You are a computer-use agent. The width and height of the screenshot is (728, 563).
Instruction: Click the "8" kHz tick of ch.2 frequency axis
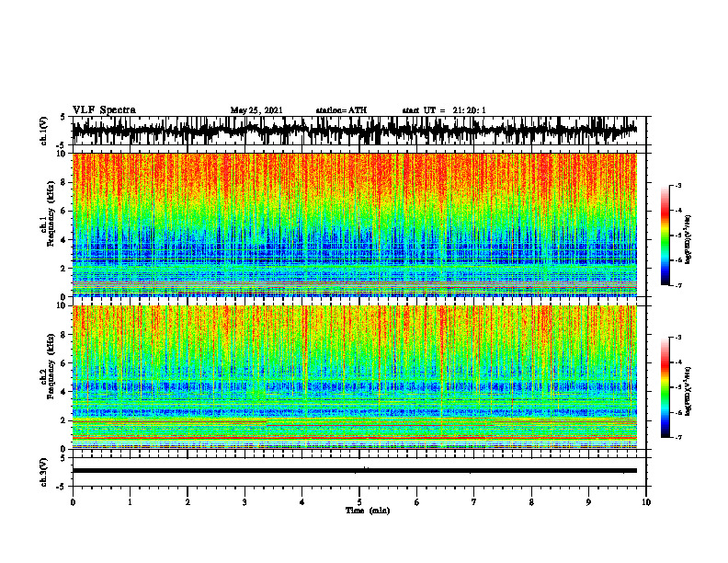click(x=63, y=335)
